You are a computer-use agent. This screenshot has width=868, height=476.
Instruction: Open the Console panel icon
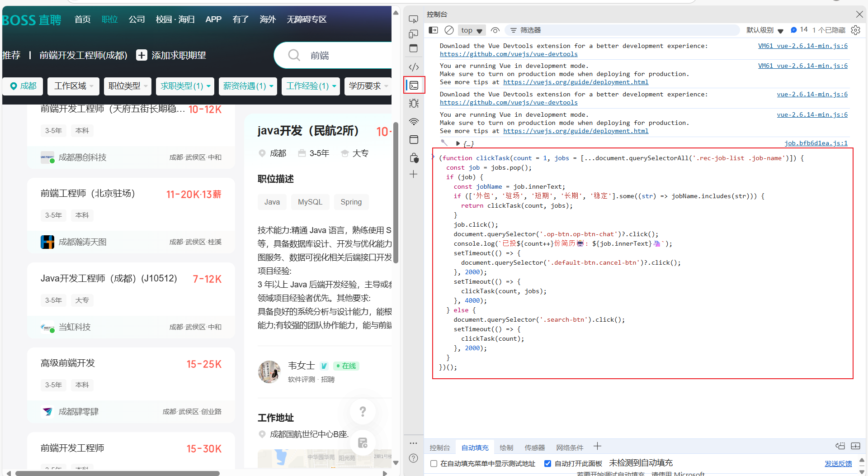click(414, 85)
